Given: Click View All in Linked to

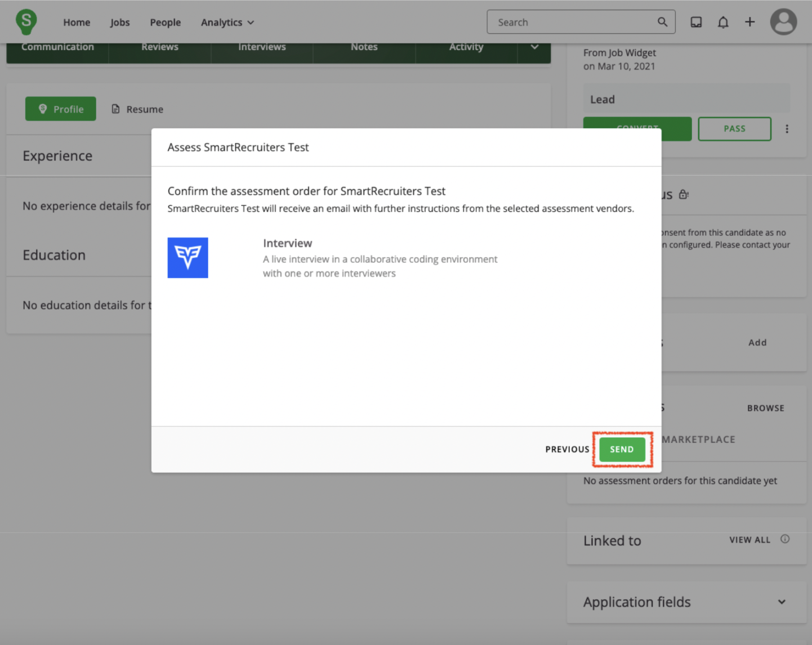Looking at the screenshot, I should coord(749,540).
